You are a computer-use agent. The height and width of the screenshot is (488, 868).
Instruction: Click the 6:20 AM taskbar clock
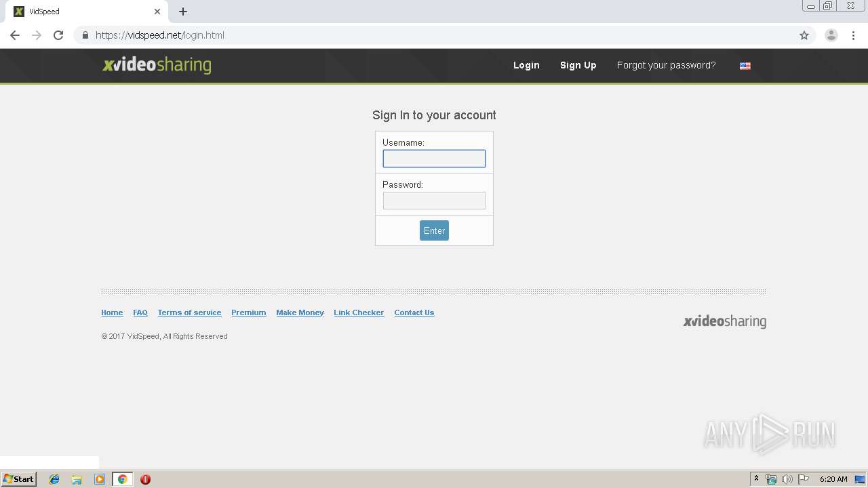tap(833, 479)
